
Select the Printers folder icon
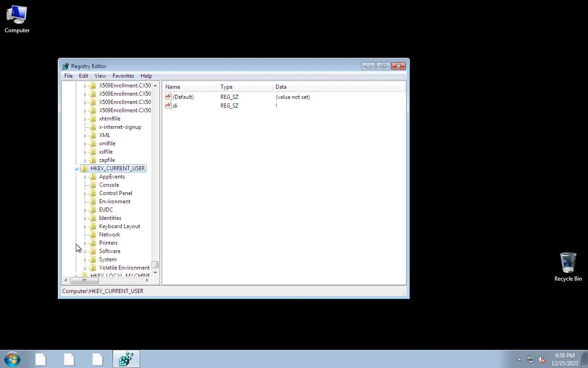pos(93,243)
